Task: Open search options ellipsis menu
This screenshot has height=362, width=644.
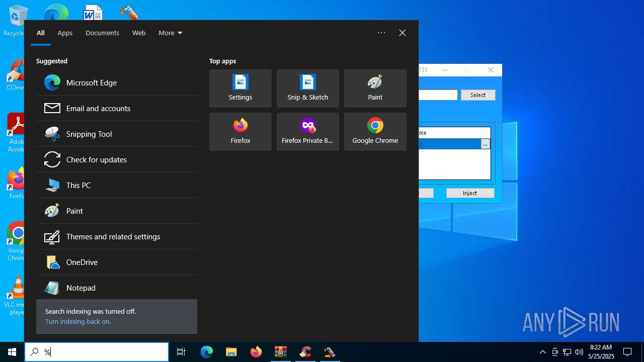Action: coord(381,33)
